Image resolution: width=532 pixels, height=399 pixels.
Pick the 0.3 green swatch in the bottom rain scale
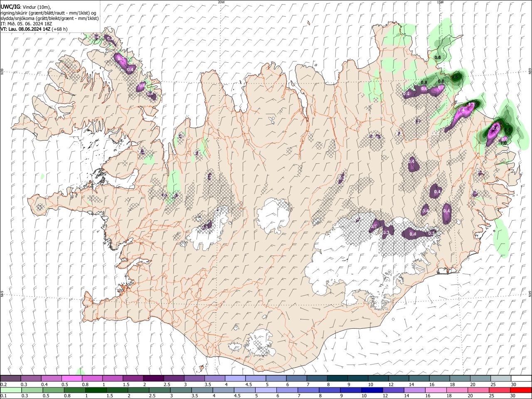pos(32,390)
